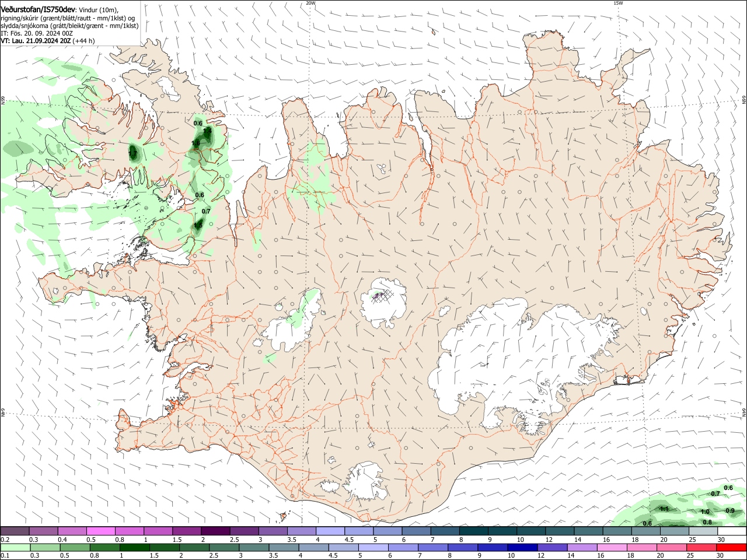Click the 0.9 precipitation value offshore southeast
Viewport: 747px width, 560px height.
click(x=730, y=510)
